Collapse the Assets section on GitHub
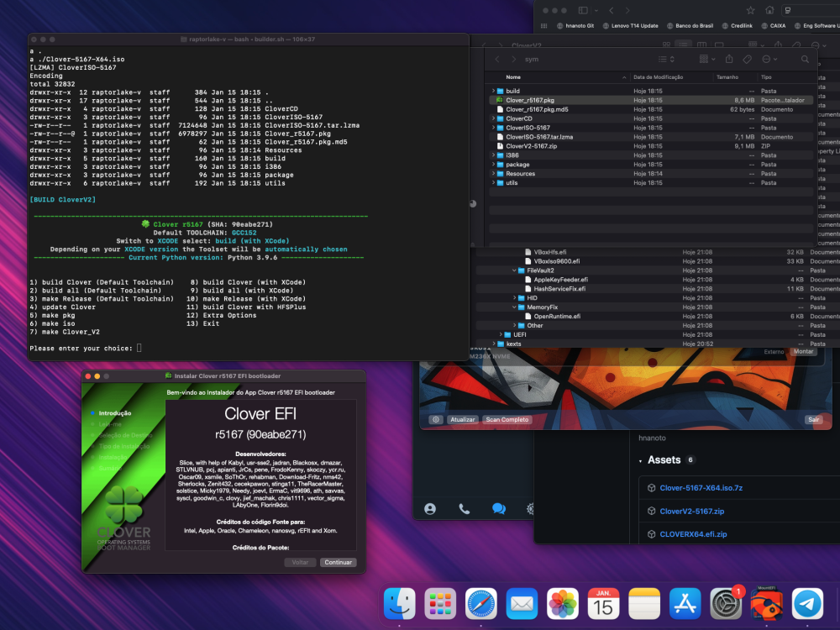Screen dimensions: 840x630 (x=640, y=460)
